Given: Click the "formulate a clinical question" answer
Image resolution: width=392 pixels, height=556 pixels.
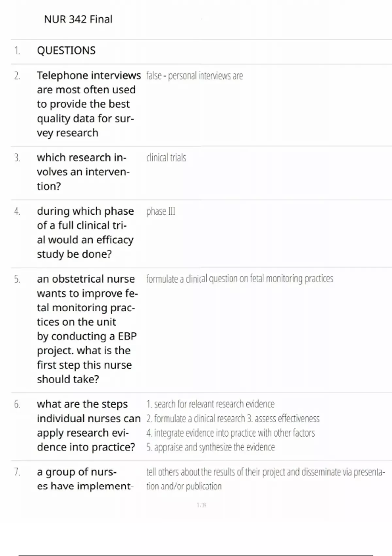Looking at the screenshot, I should [239, 279].
